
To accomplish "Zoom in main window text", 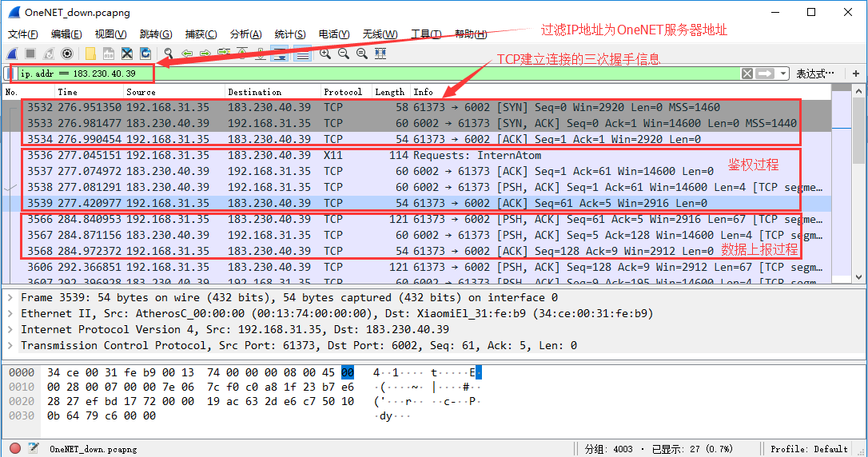I will pyautogui.click(x=325, y=54).
